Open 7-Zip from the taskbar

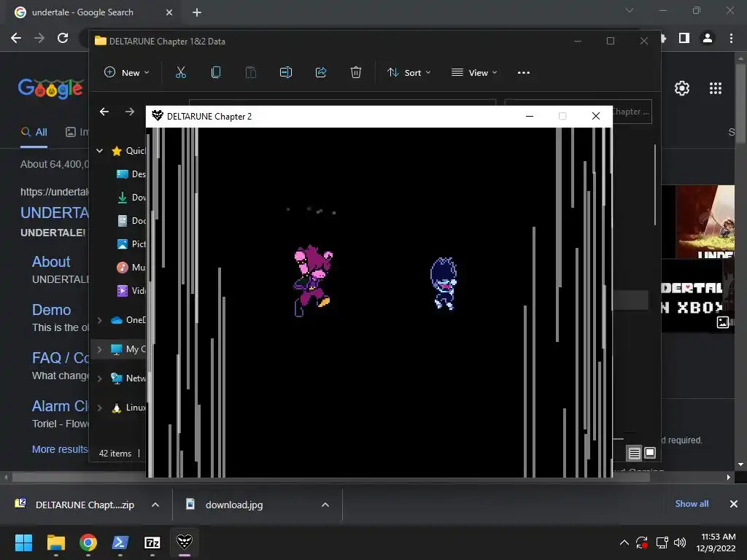click(x=152, y=542)
